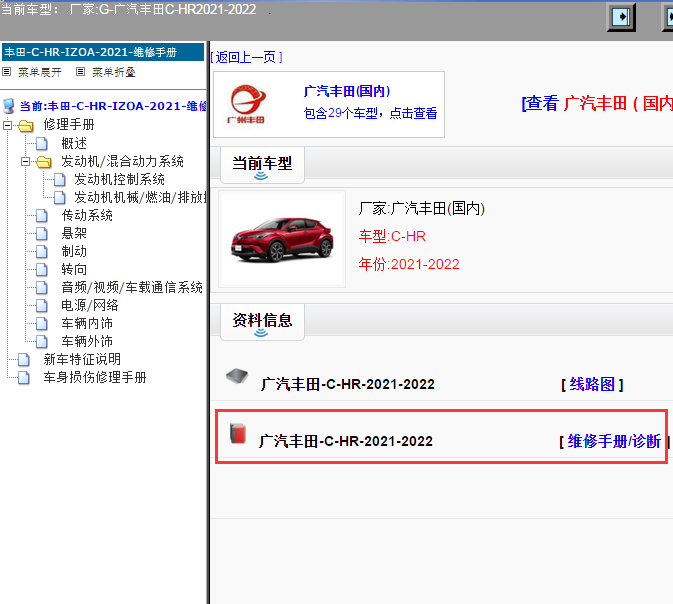673x604 pixels.
Task: Collapse the 修理手册 tree node
Action: pyautogui.click(x=7, y=125)
